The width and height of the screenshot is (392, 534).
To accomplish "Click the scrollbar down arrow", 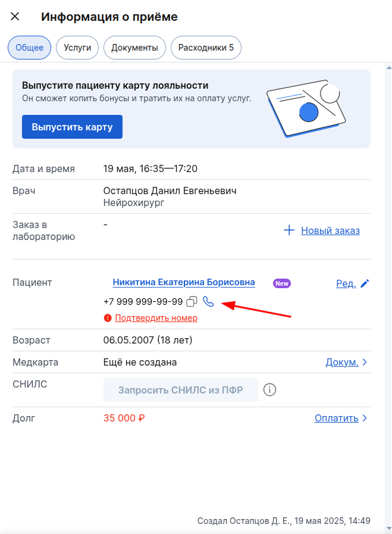I will [x=388, y=529].
